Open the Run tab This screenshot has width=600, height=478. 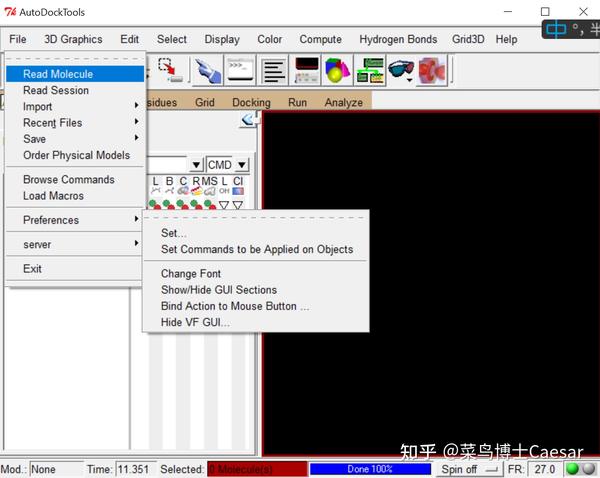[x=297, y=103]
